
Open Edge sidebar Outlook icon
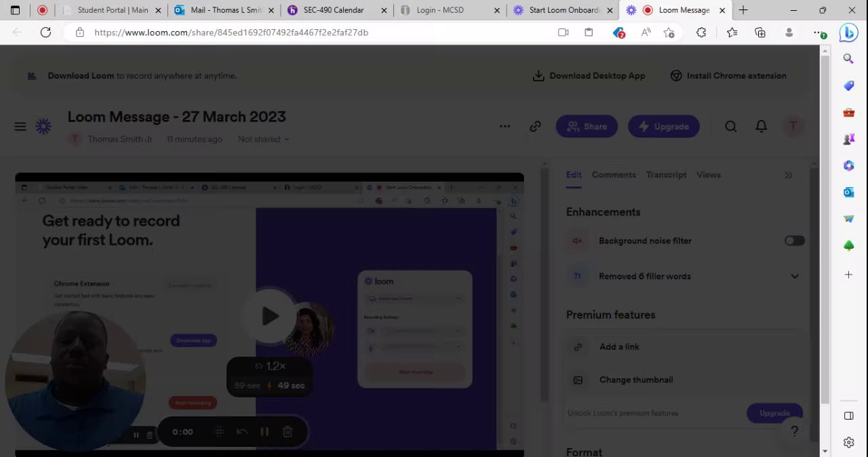[x=848, y=192]
